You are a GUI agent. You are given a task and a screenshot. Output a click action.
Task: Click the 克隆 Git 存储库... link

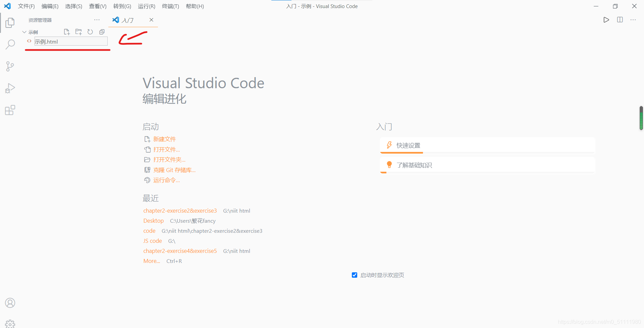tap(174, 170)
